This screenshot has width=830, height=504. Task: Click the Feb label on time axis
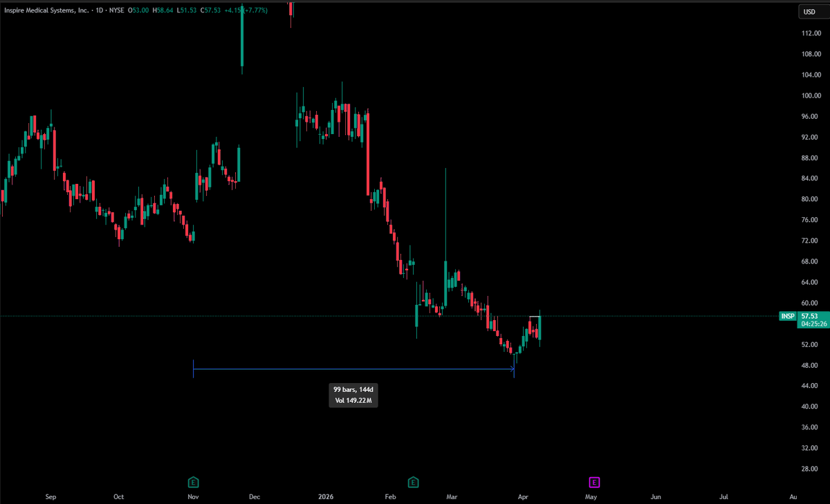[391, 496]
